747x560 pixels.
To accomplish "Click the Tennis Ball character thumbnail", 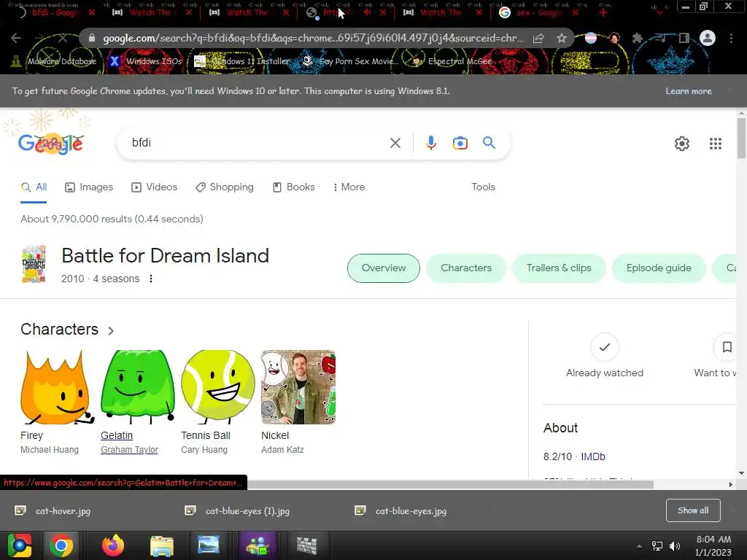I will [217, 387].
